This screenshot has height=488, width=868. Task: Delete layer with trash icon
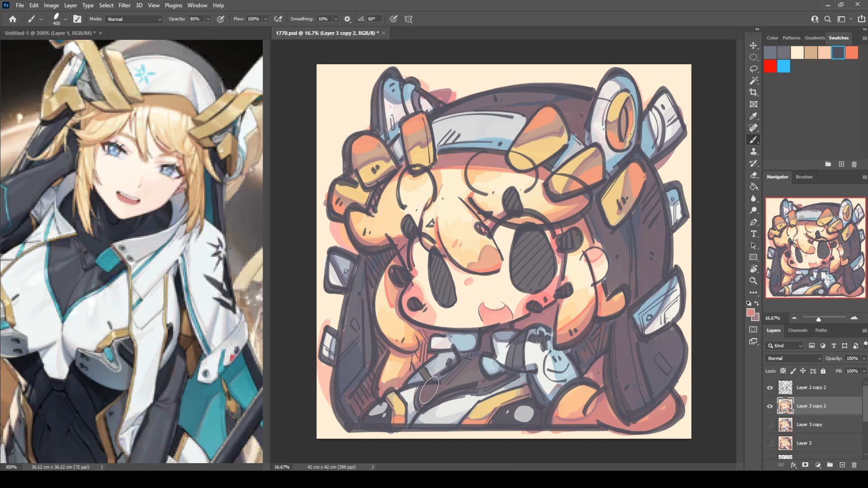tap(854, 465)
